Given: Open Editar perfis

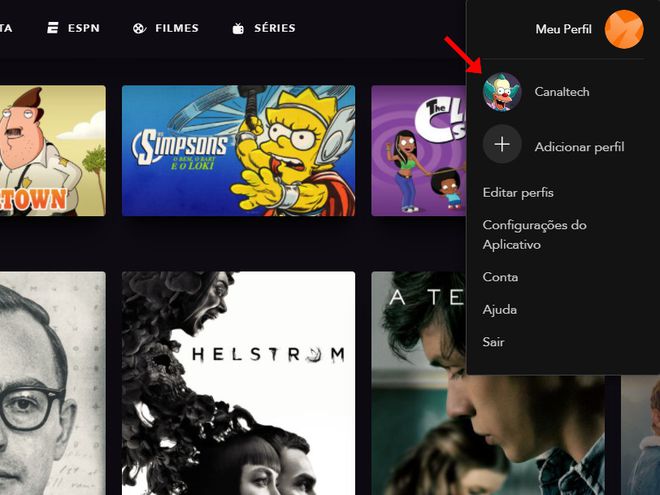Looking at the screenshot, I should 518,192.
